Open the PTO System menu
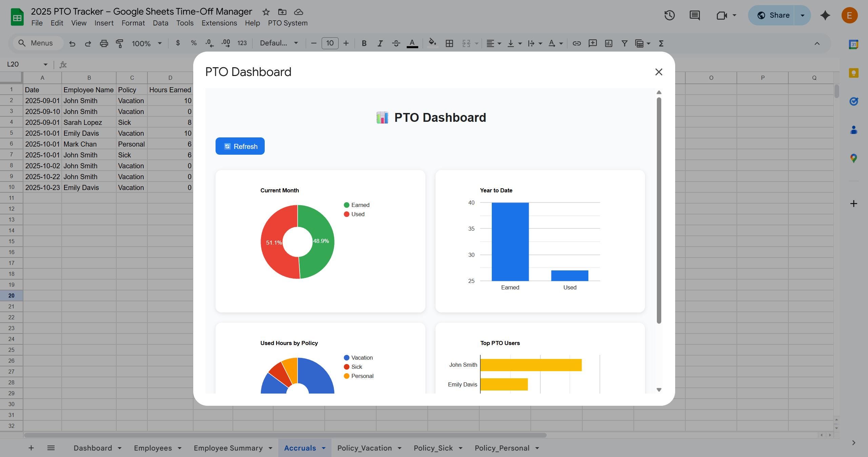 click(288, 23)
